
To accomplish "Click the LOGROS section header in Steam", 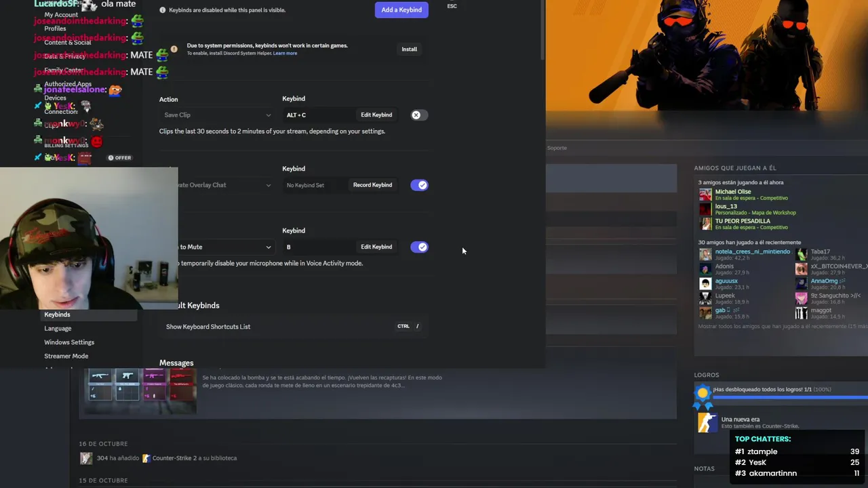I will 706,375.
